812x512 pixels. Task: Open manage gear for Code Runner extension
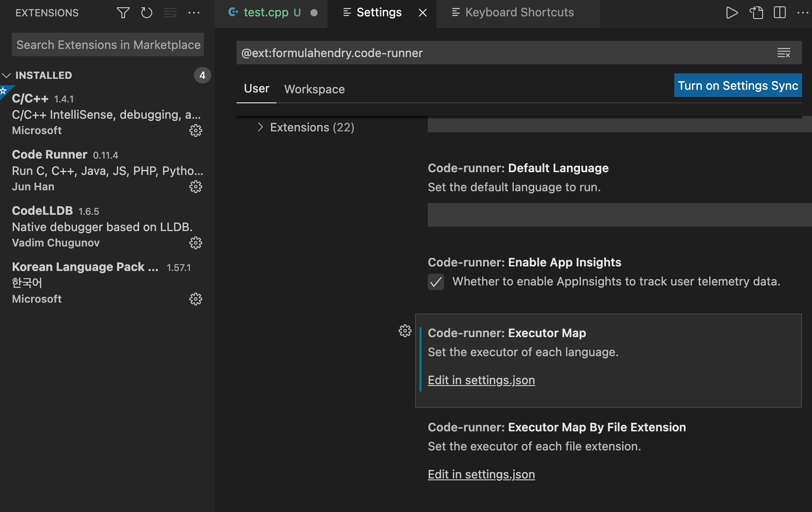196,187
